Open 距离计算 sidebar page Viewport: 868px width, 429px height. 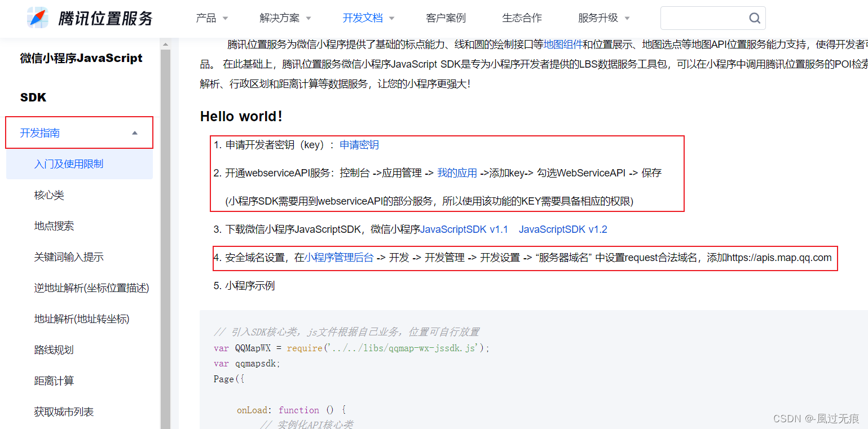54,381
